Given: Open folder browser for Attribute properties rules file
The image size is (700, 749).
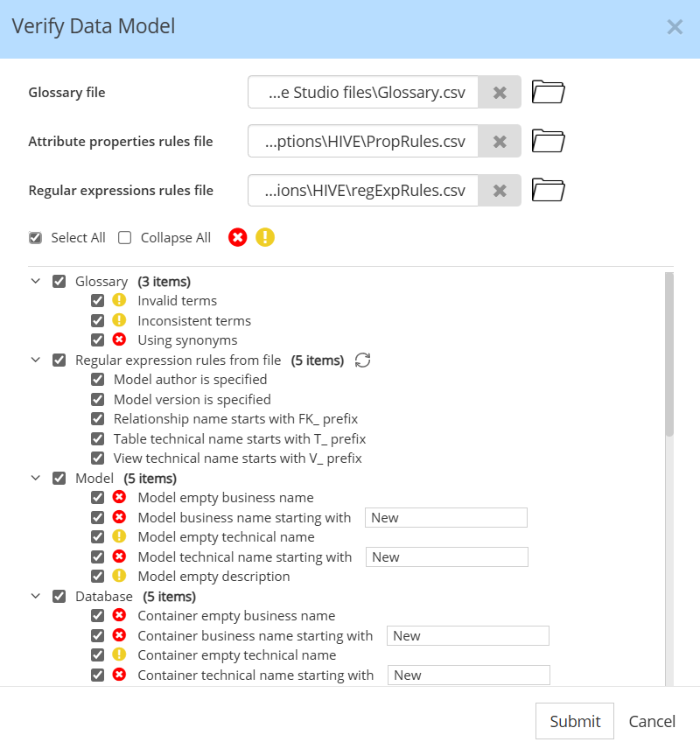Looking at the screenshot, I should coord(548,142).
